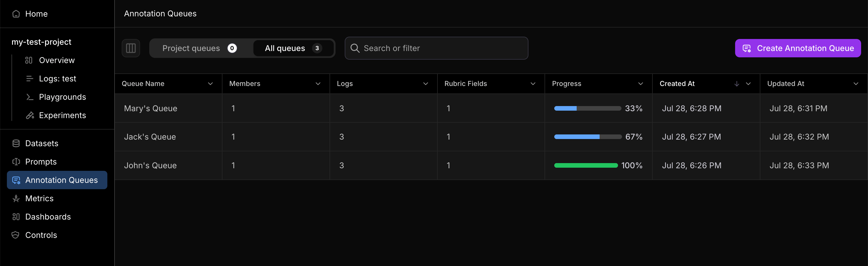This screenshot has width=868, height=266.
Task: Click 'Jul 28, 6:28 PM' created cell
Action: pos(691,108)
